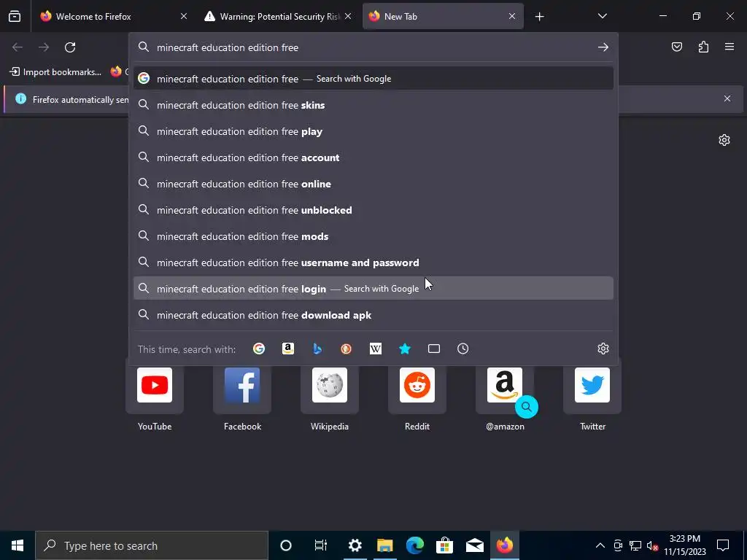The image size is (747, 560).
Task: Search open tabs using the tabs icon
Action: click(x=434, y=349)
